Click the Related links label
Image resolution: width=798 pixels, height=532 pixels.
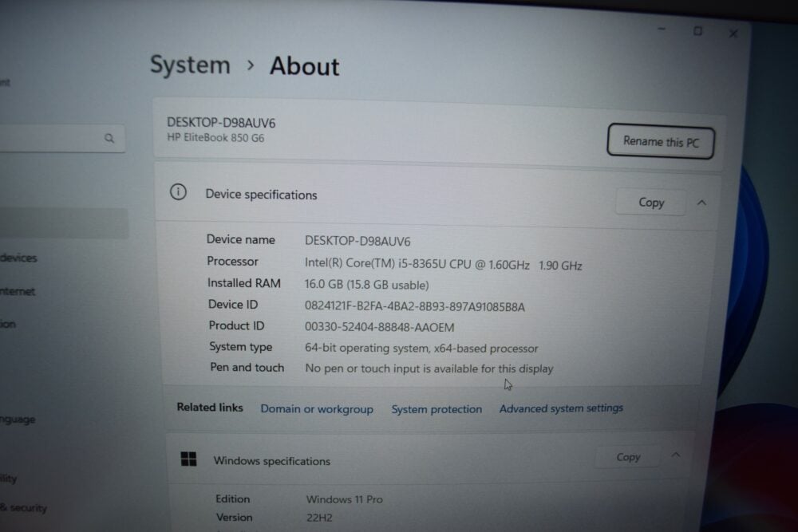(x=210, y=408)
